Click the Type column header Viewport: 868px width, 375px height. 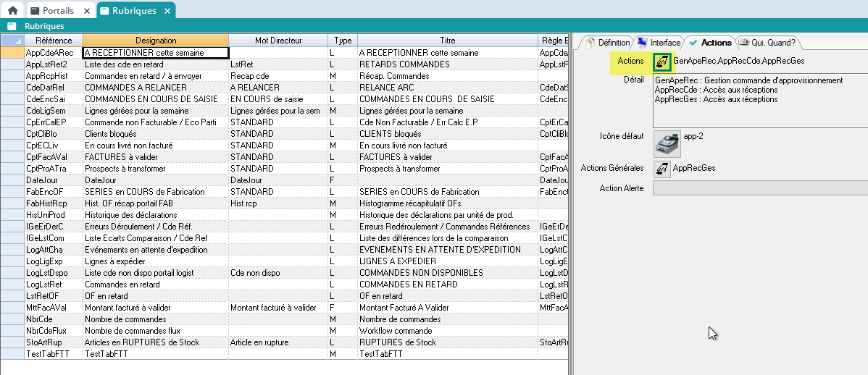click(343, 41)
